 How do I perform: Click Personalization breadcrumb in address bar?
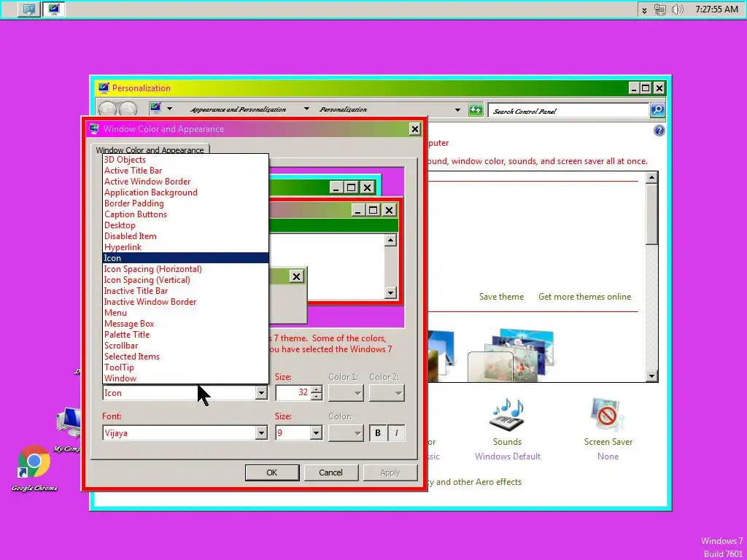click(x=343, y=109)
